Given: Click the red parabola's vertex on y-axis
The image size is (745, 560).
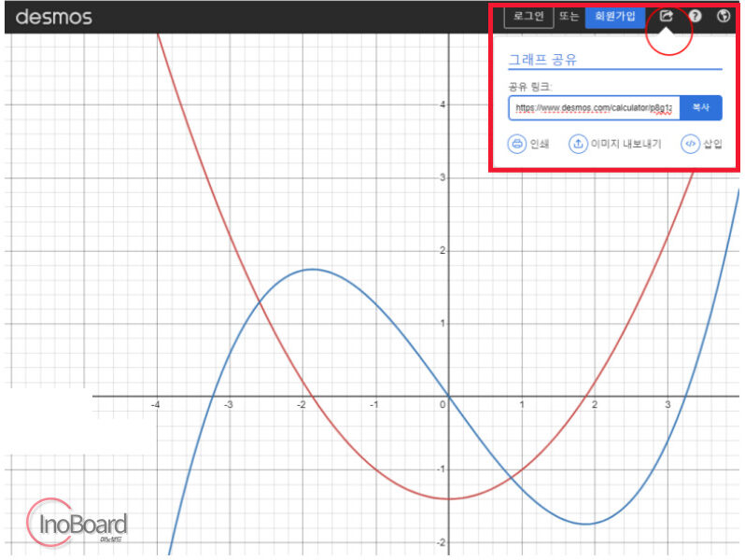Looking at the screenshot, I should click(x=448, y=498).
